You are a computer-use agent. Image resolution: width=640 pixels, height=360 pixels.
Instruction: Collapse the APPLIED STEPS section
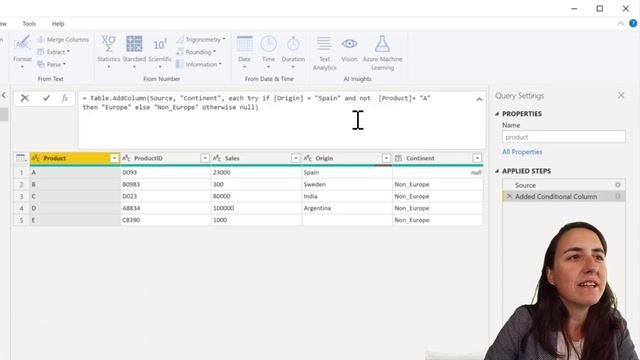[497, 171]
